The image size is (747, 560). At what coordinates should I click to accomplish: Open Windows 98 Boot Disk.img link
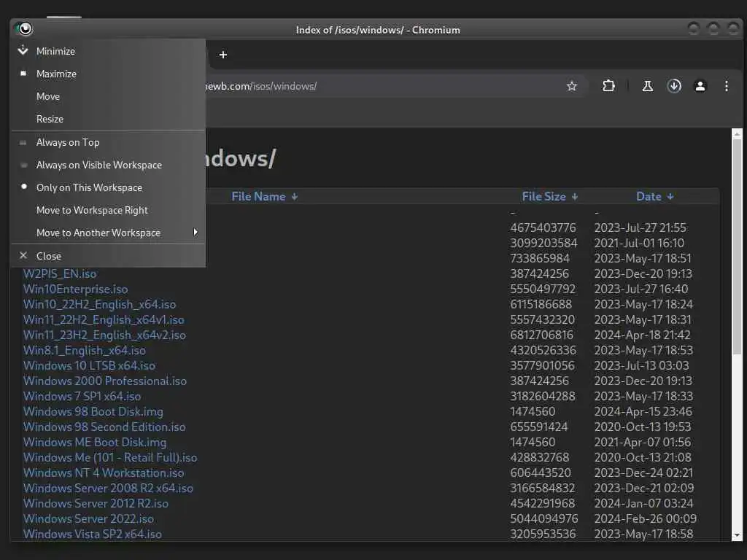point(93,411)
